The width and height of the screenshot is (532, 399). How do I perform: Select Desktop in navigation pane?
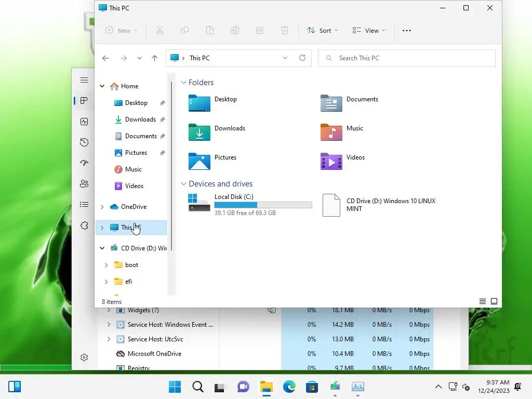click(x=136, y=103)
